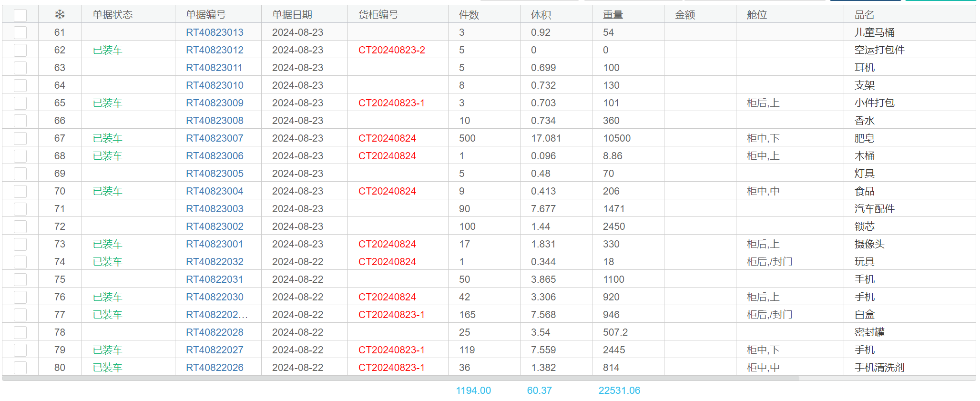The image size is (980, 401).
Task: Click the 件数 column header
Action: pyautogui.click(x=469, y=15)
